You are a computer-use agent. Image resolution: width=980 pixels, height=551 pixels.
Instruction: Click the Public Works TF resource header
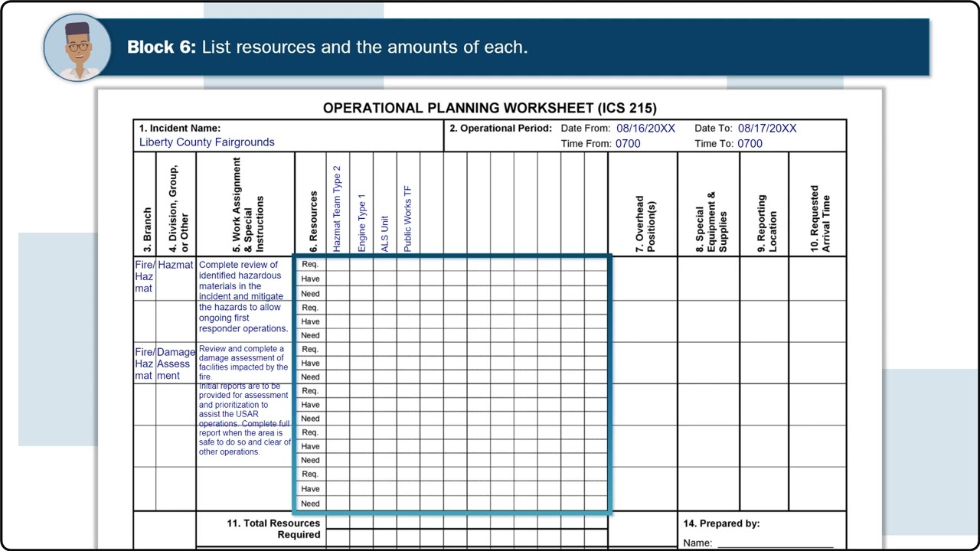408,219
